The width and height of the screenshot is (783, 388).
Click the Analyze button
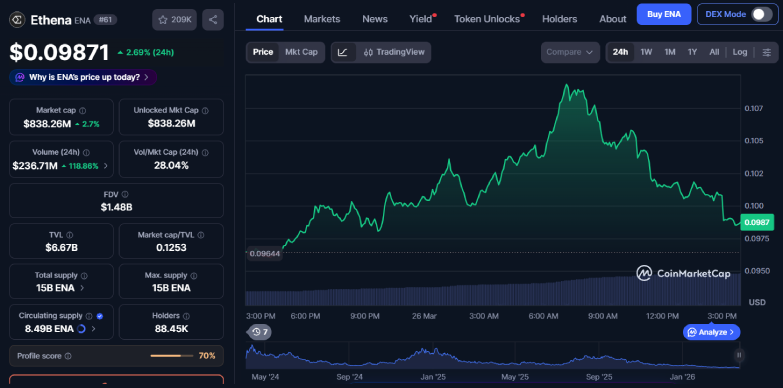tap(711, 332)
